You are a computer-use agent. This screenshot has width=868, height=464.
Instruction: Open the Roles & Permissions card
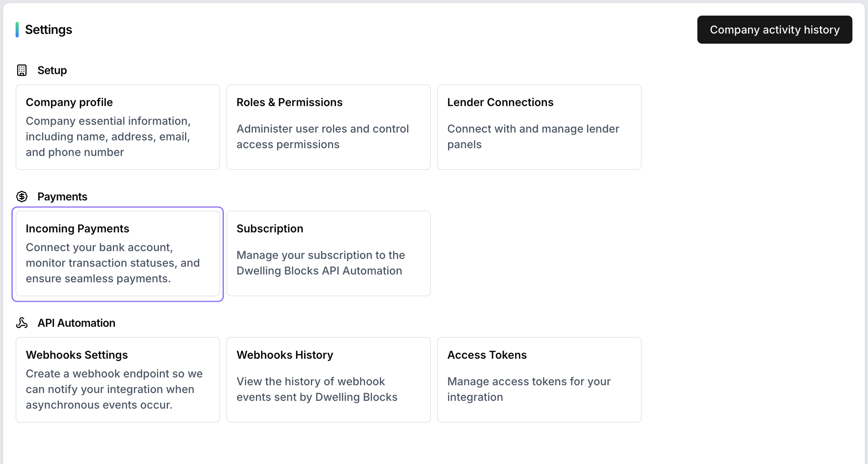pos(328,127)
